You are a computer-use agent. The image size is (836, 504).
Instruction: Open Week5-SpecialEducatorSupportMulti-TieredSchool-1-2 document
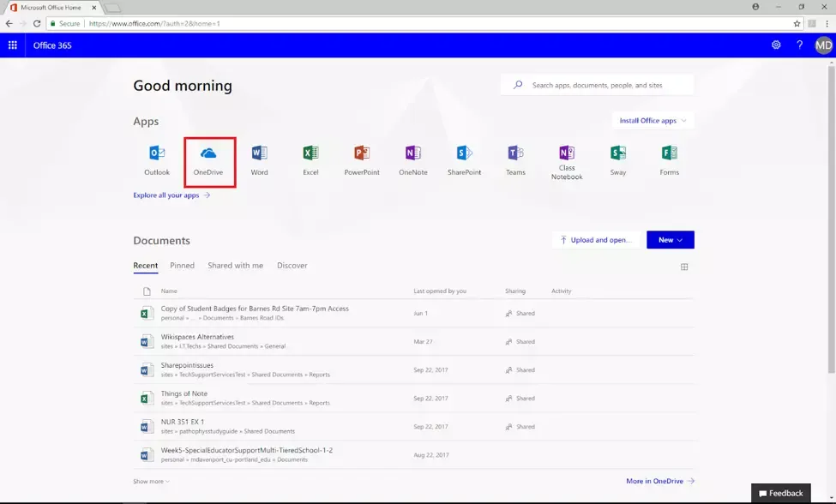pos(247,450)
